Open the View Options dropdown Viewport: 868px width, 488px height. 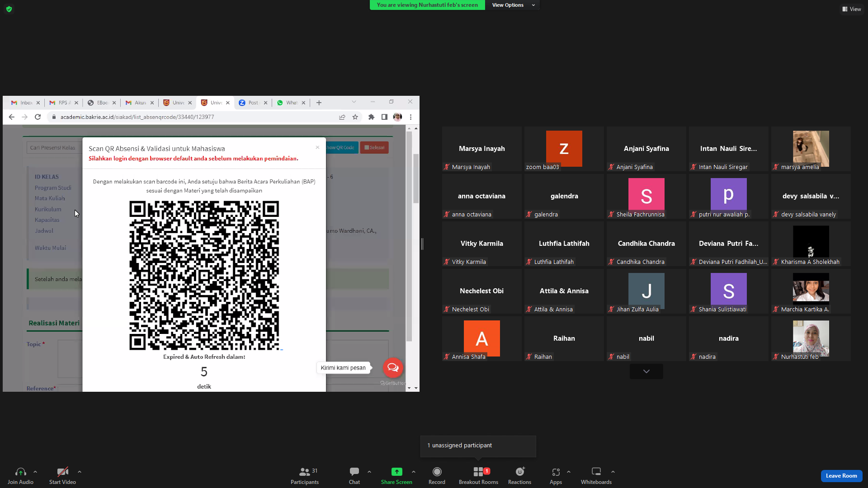[x=513, y=5]
